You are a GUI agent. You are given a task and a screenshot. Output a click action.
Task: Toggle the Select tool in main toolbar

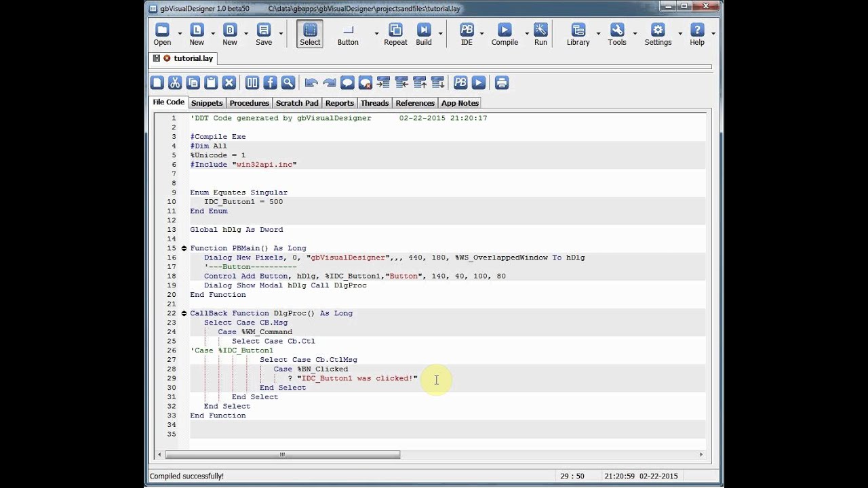click(310, 33)
